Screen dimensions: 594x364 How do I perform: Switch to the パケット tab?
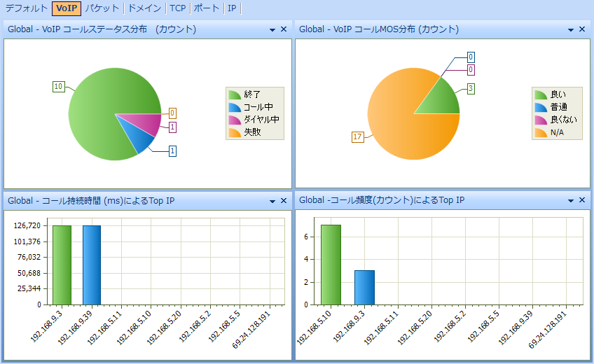[102, 8]
